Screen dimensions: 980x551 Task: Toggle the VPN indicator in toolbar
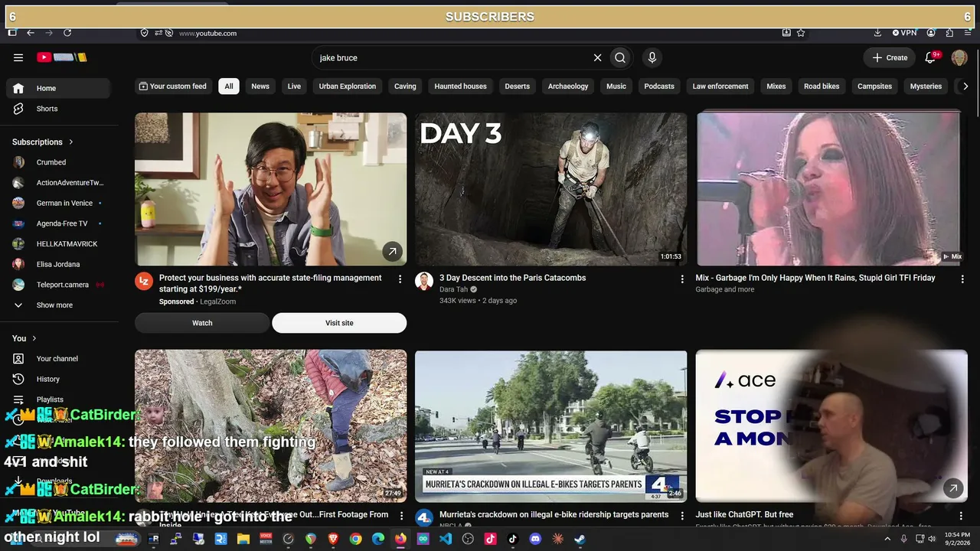(x=904, y=33)
